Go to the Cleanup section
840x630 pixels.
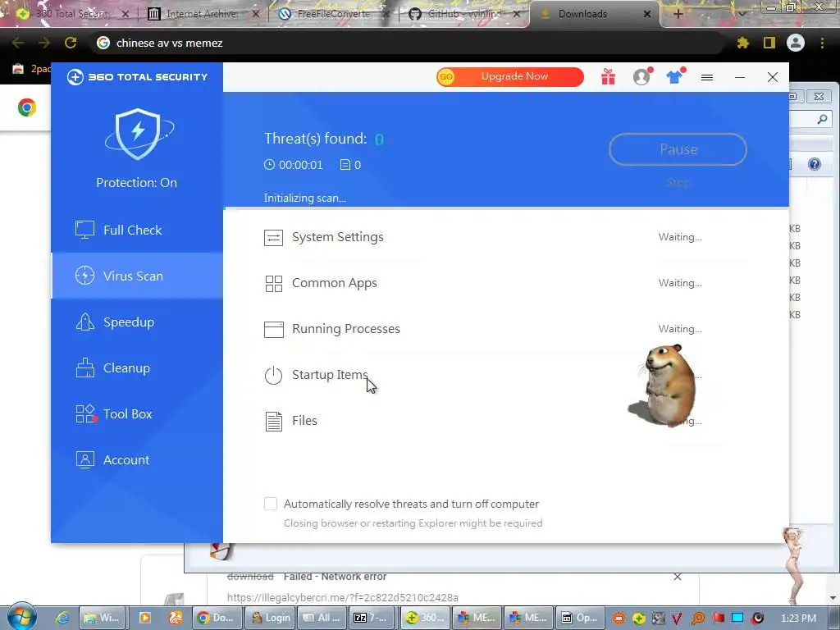(137, 368)
